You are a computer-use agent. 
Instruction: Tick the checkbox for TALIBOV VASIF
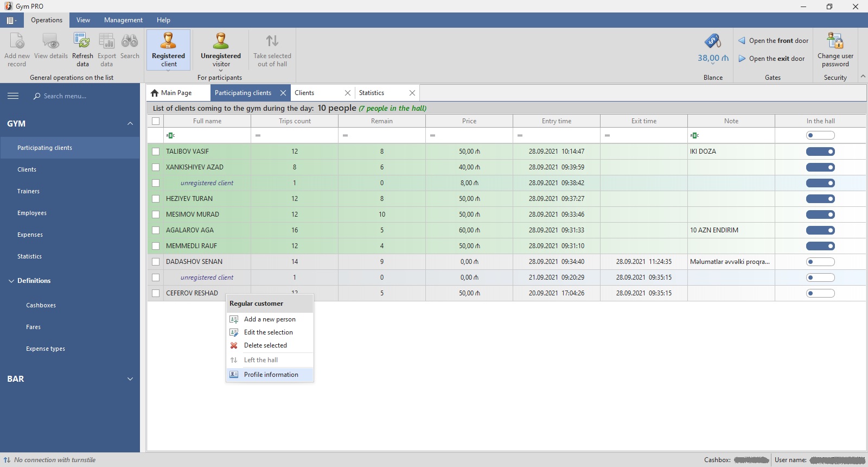pos(156,152)
